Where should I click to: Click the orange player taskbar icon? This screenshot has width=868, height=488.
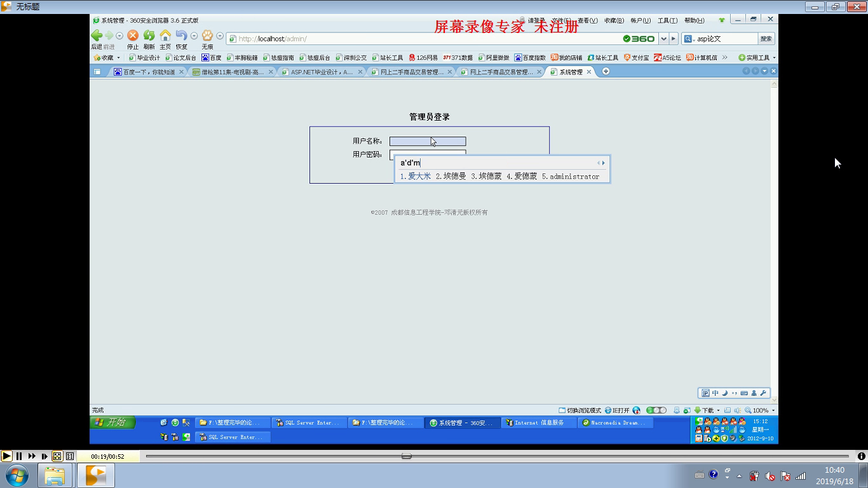[96, 475]
